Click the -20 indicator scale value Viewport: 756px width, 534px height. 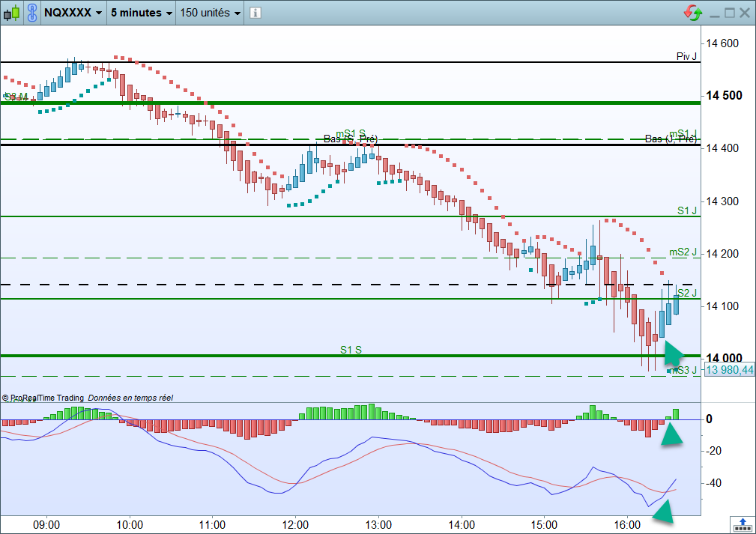click(x=713, y=451)
